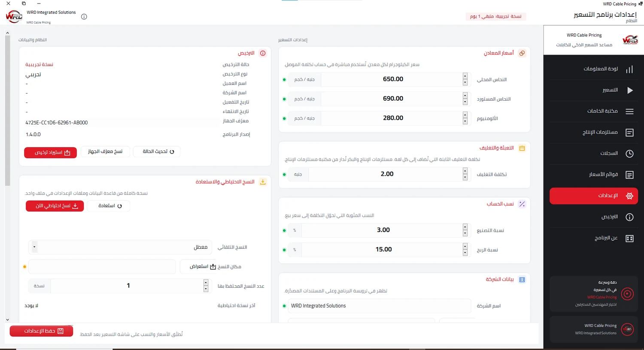Click الألومنيوم price field 280.00
644x350 pixels.
(x=392, y=118)
